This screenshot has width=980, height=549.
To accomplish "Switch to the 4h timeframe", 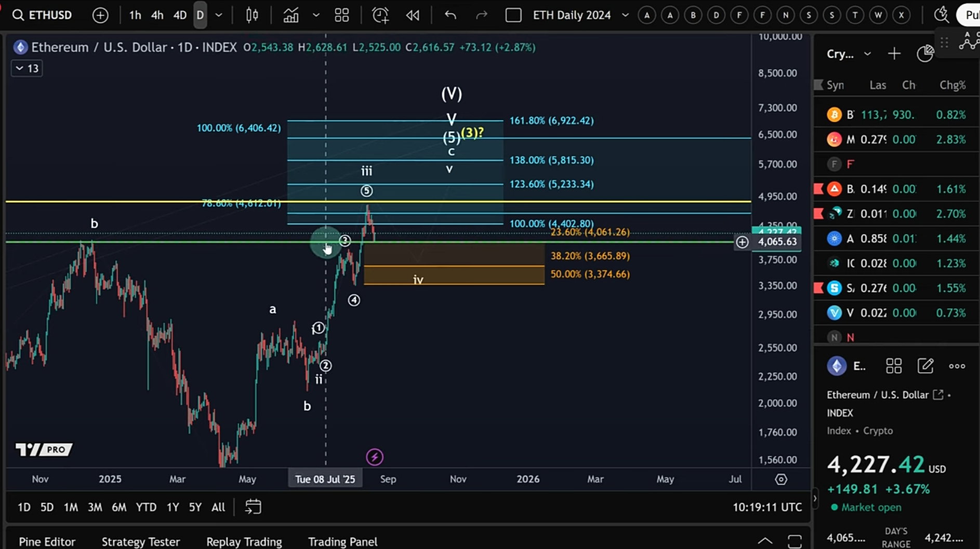I will click(x=157, y=15).
